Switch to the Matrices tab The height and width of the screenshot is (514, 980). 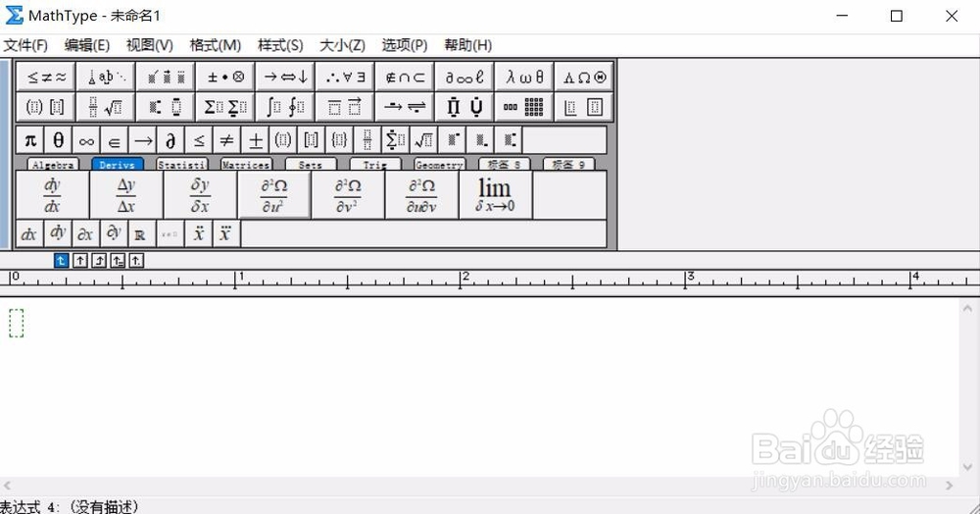(246, 165)
